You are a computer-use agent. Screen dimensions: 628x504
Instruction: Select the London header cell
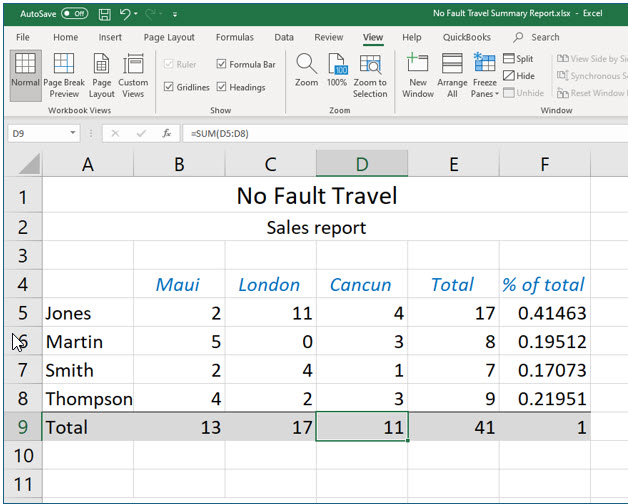(x=270, y=284)
